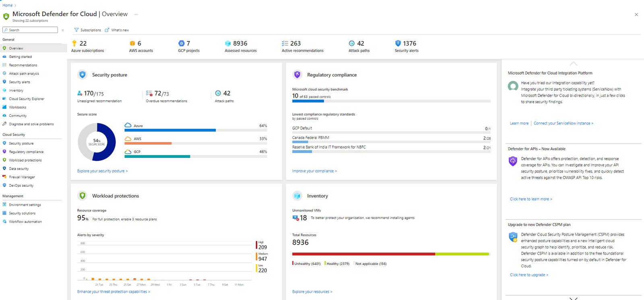Click the Unmonitored VMs warning icon
This screenshot has height=300, width=644.
point(295,218)
